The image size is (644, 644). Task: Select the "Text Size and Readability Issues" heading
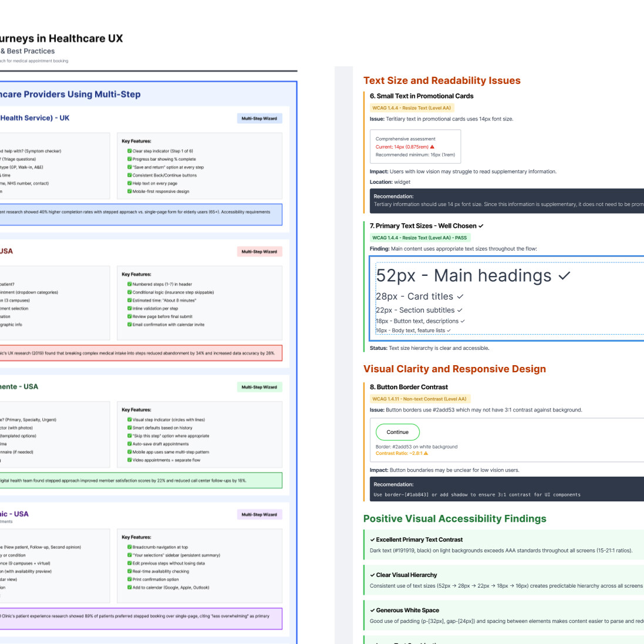pos(441,80)
